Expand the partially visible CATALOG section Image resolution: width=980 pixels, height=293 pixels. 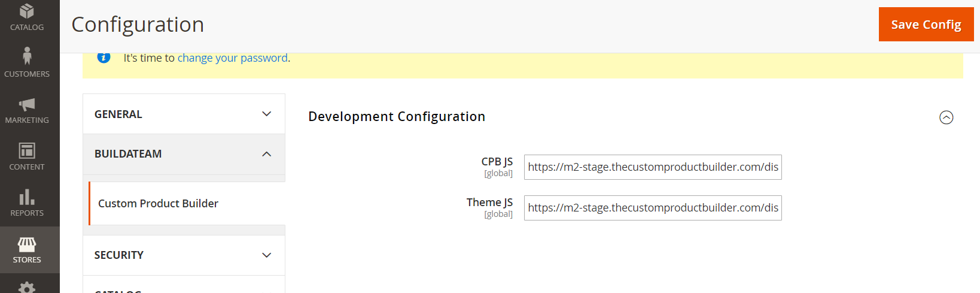[184, 286]
